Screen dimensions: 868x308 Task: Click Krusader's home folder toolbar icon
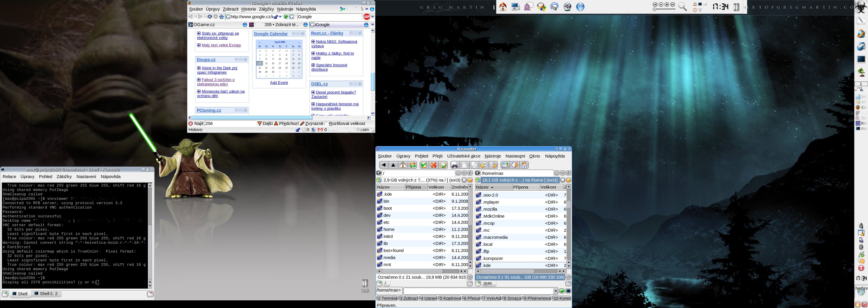pyautogui.click(x=403, y=165)
